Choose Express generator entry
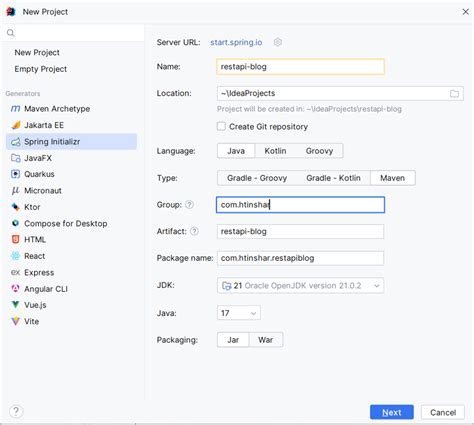Image resolution: width=474 pixels, height=425 pixels. point(71,272)
